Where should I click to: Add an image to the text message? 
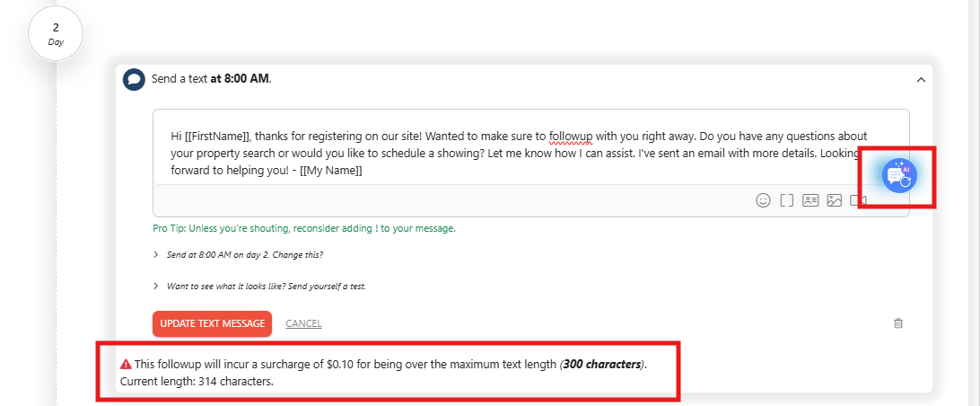835,200
